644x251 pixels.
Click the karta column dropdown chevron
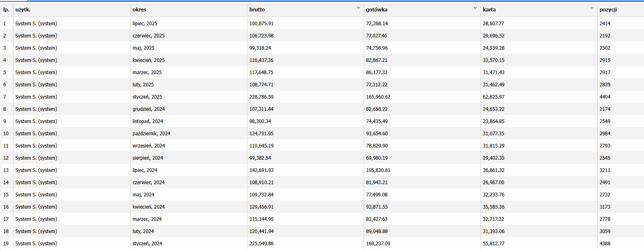point(592,8)
